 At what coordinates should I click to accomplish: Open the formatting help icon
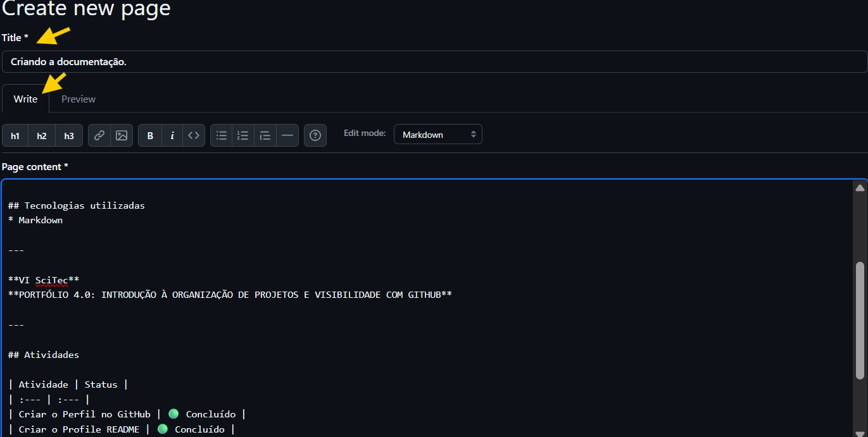[315, 135]
